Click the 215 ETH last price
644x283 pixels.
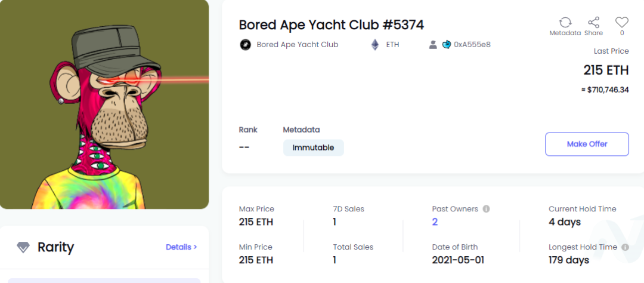pyautogui.click(x=606, y=70)
